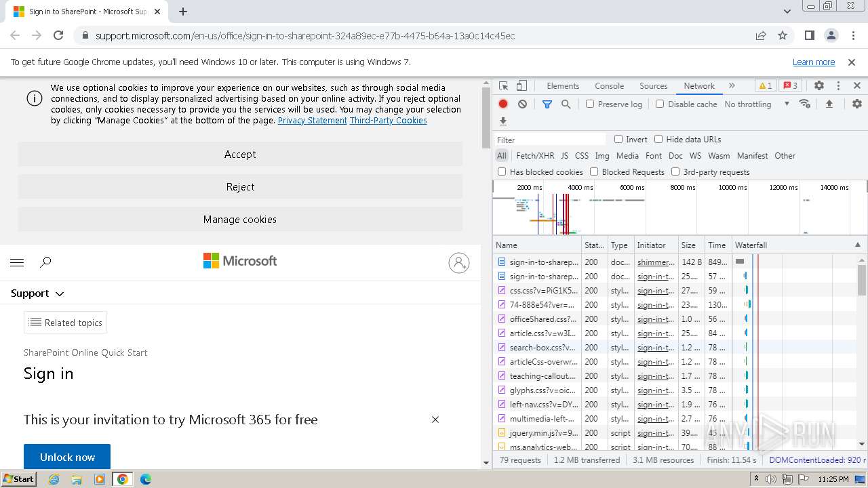Reject optional cookies
The height and width of the screenshot is (488, 868).
click(x=240, y=187)
